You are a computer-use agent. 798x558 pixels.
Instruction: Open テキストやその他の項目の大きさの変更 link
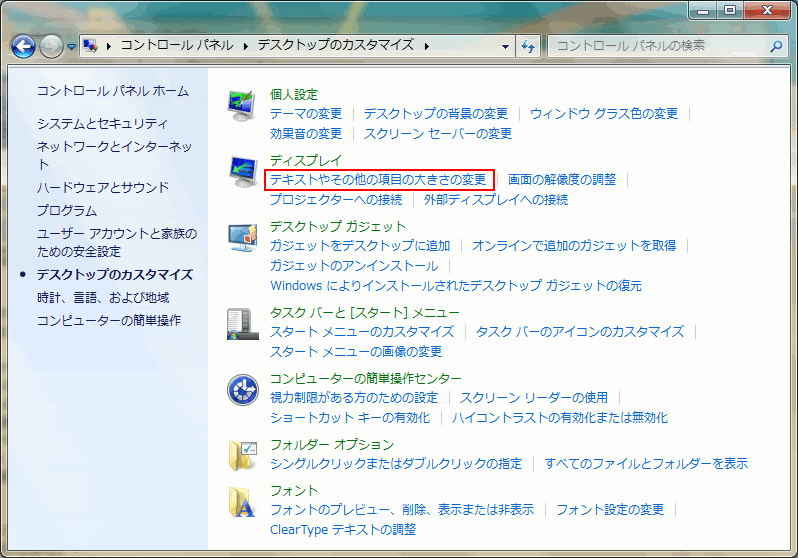[x=379, y=180]
